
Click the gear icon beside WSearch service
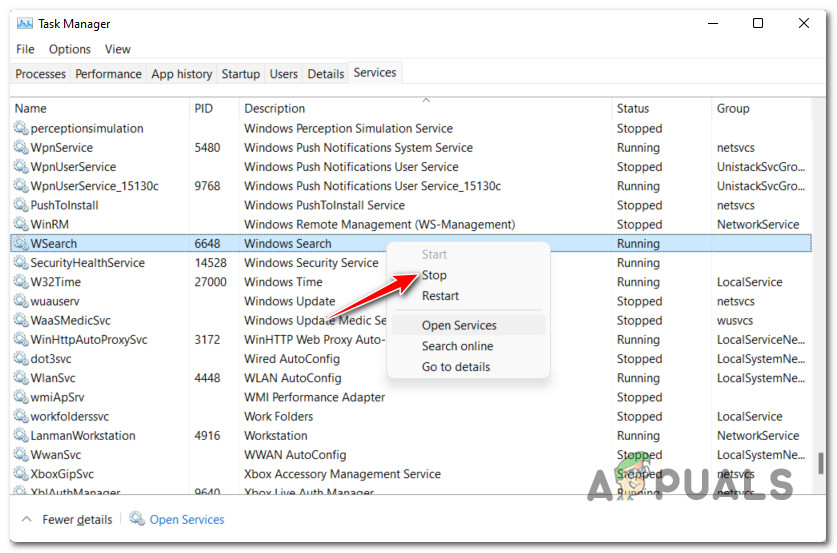click(21, 244)
